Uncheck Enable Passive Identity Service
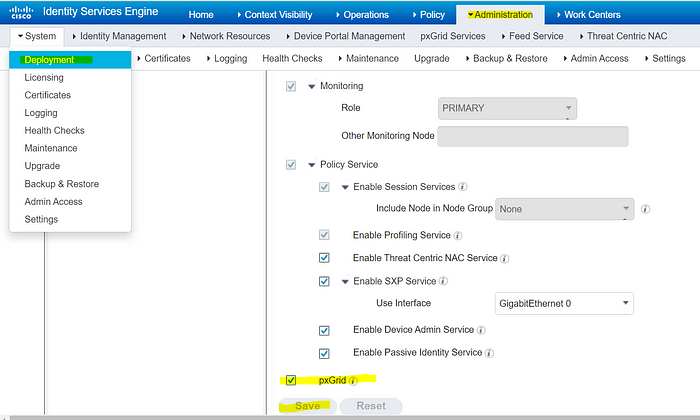 [324, 353]
